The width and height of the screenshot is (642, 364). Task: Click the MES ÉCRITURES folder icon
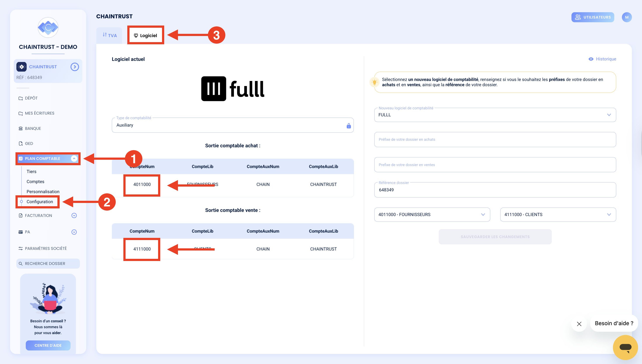(x=21, y=113)
